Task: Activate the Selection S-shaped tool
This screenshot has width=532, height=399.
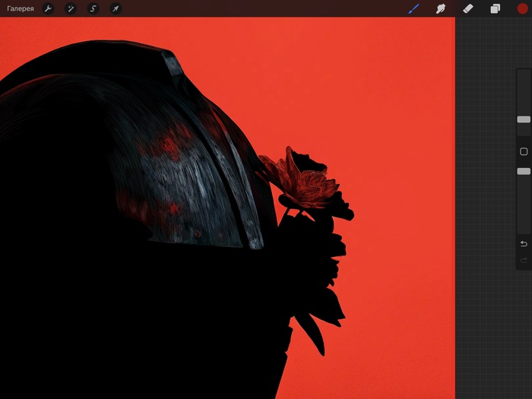Action: (x=93, y=8)
